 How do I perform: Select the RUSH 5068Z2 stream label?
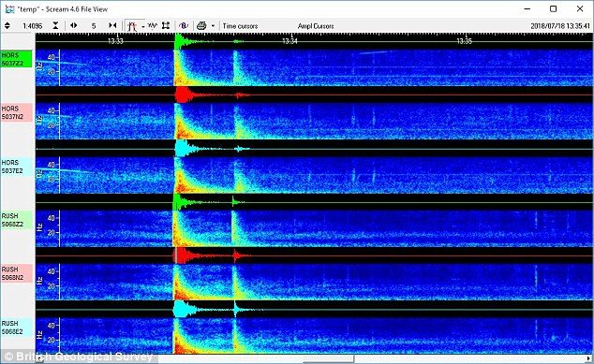coord(16,220)
